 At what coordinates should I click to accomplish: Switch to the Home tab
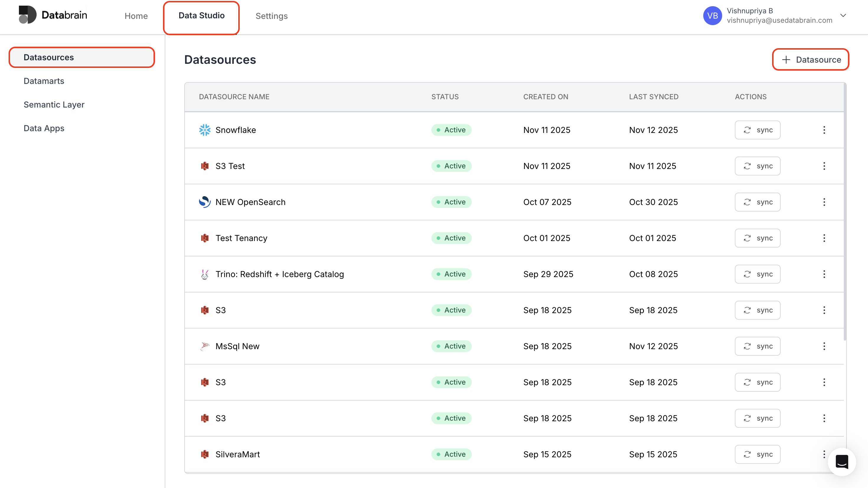[x=136, y=16]
